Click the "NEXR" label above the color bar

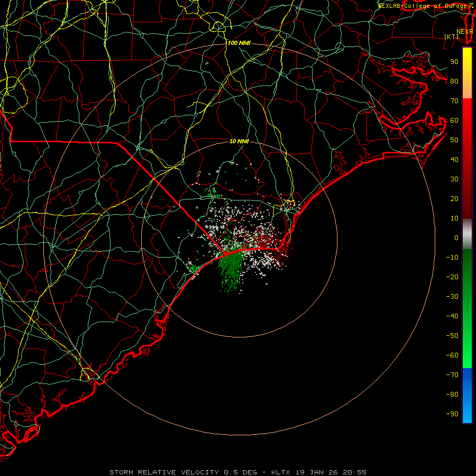464,32
